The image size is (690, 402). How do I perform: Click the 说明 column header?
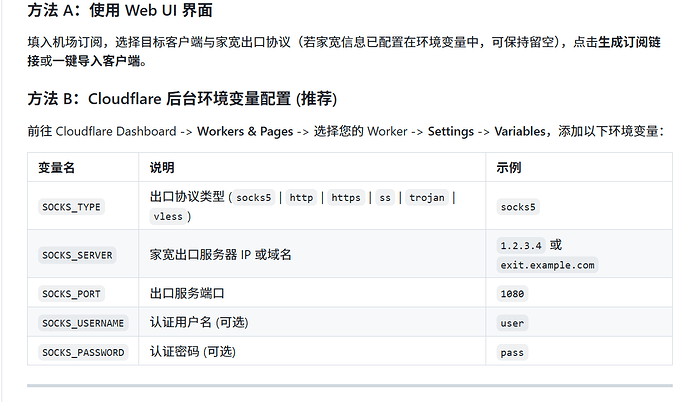(162, 168)
